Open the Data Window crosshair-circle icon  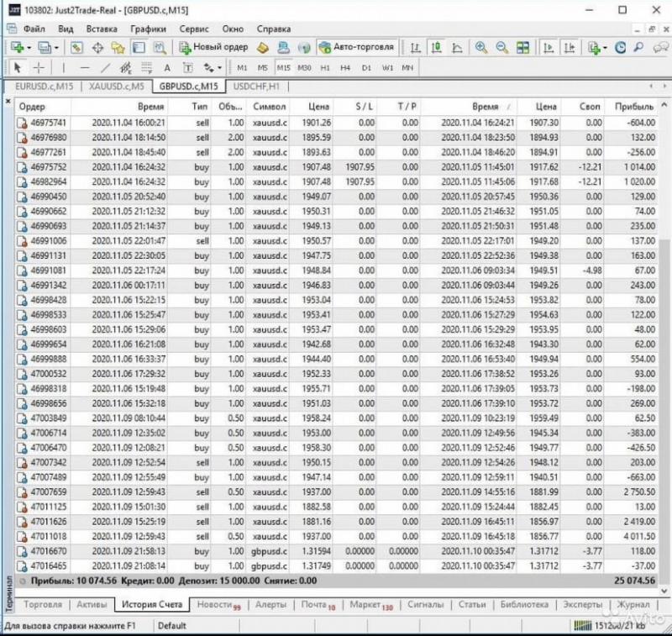coord(97,48)
